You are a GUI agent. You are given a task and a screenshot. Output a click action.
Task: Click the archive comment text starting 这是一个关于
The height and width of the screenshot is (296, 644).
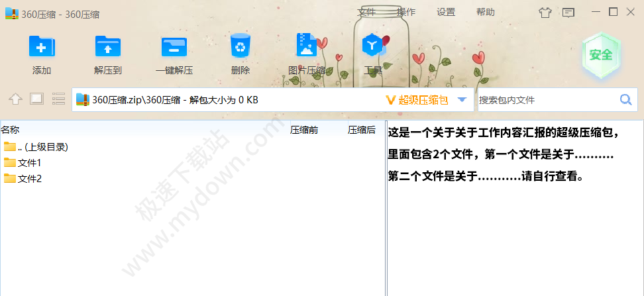tap(503, 132)
